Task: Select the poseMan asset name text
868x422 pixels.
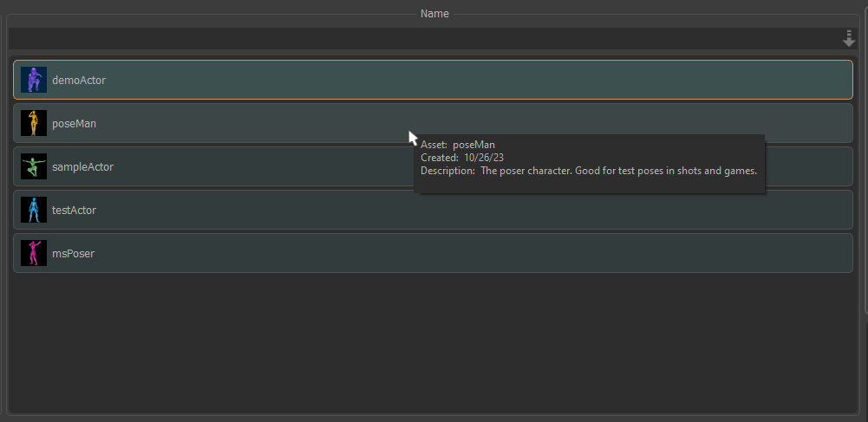Action: [74, 124]
